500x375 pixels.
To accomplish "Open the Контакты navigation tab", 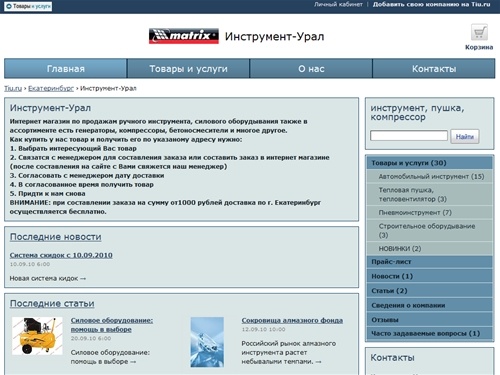I will click(434, 69).
